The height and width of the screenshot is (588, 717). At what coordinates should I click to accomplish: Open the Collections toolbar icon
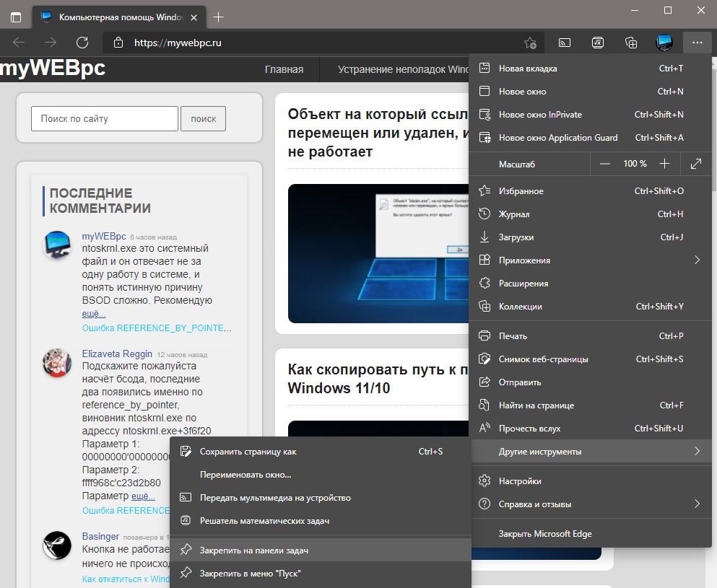631,43
